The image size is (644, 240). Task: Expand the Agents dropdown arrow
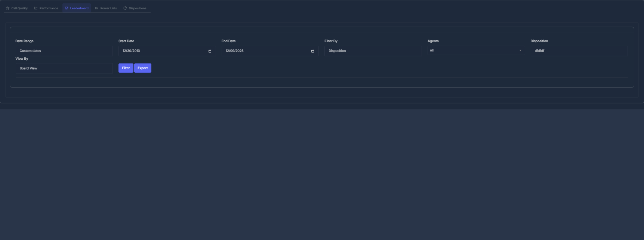[x=520, y=51]
